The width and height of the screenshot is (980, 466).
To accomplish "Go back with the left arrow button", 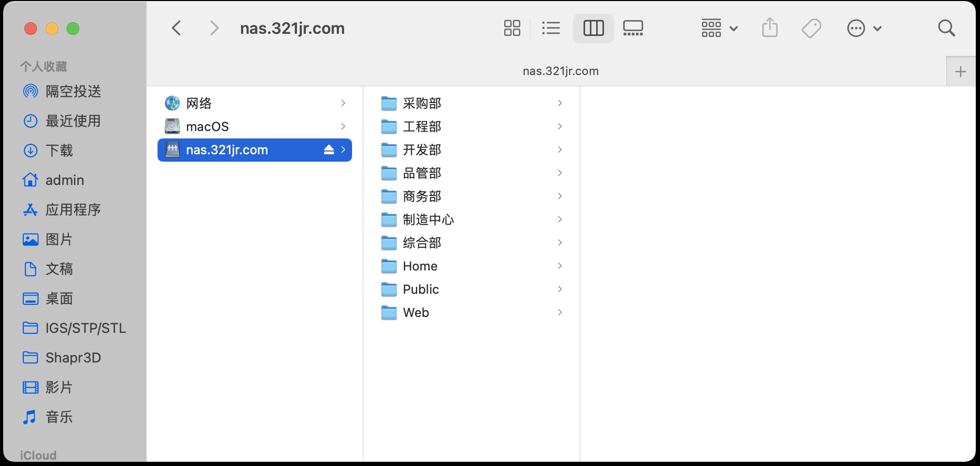I will (177, 28).
